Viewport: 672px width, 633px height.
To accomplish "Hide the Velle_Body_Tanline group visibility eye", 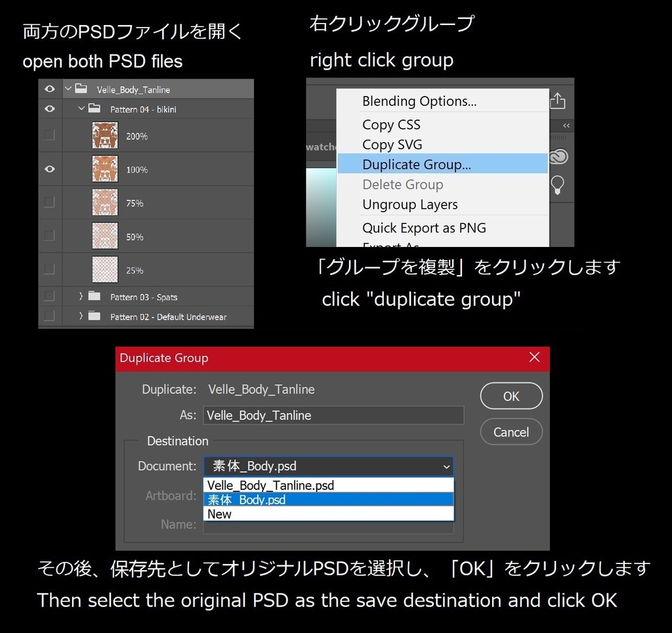I will [x=49, y=89].
